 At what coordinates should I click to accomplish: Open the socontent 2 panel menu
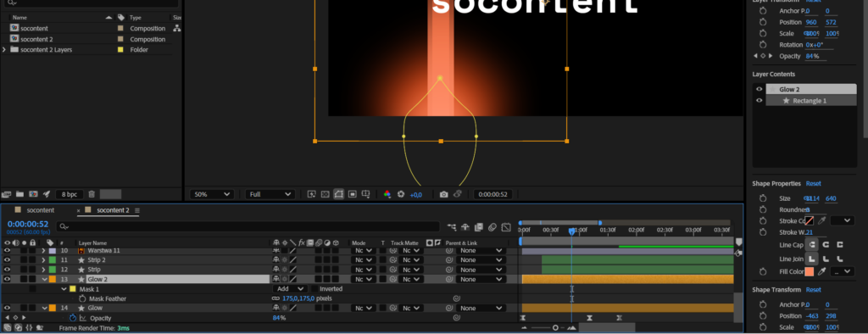coord(137,210)
